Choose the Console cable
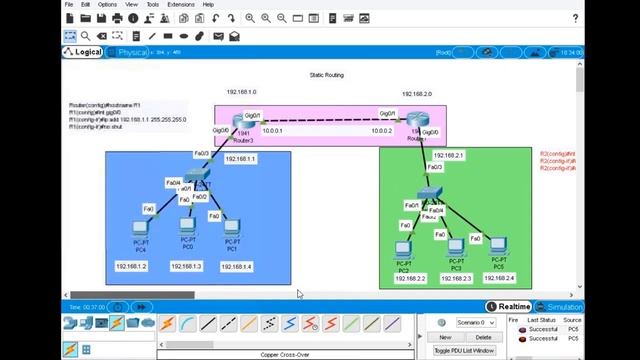 [x=188, y=324]
